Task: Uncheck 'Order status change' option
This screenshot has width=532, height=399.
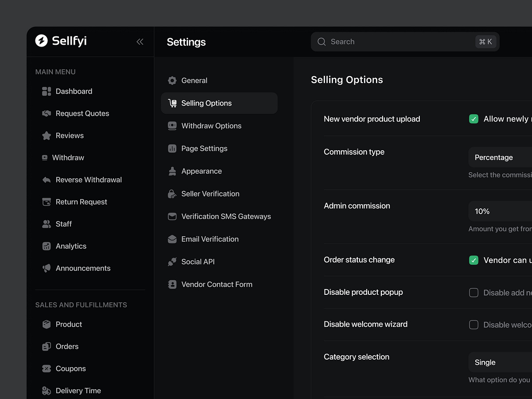Action: point(473,260)
